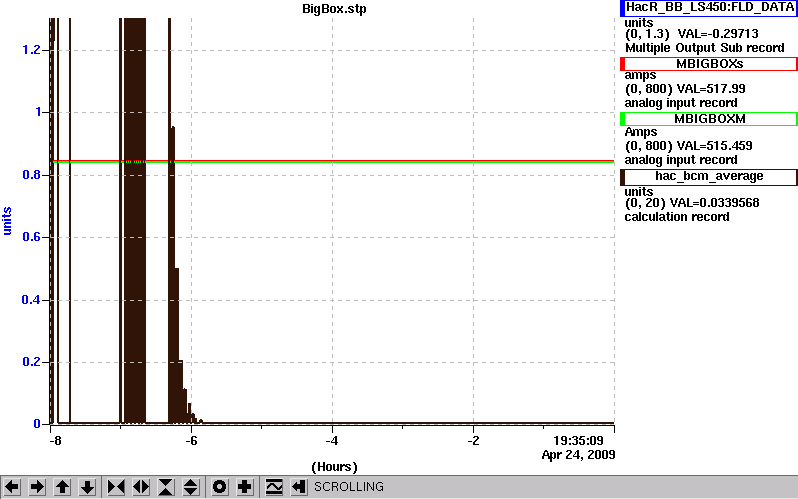Click the horizontal zoom-out diamond icon

coord(141,487)
